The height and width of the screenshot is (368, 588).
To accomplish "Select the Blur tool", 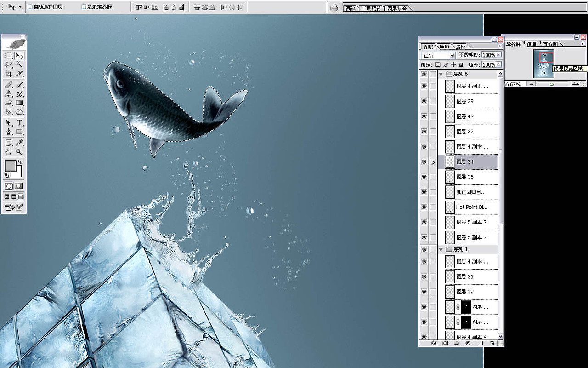I will click(9, 111).
